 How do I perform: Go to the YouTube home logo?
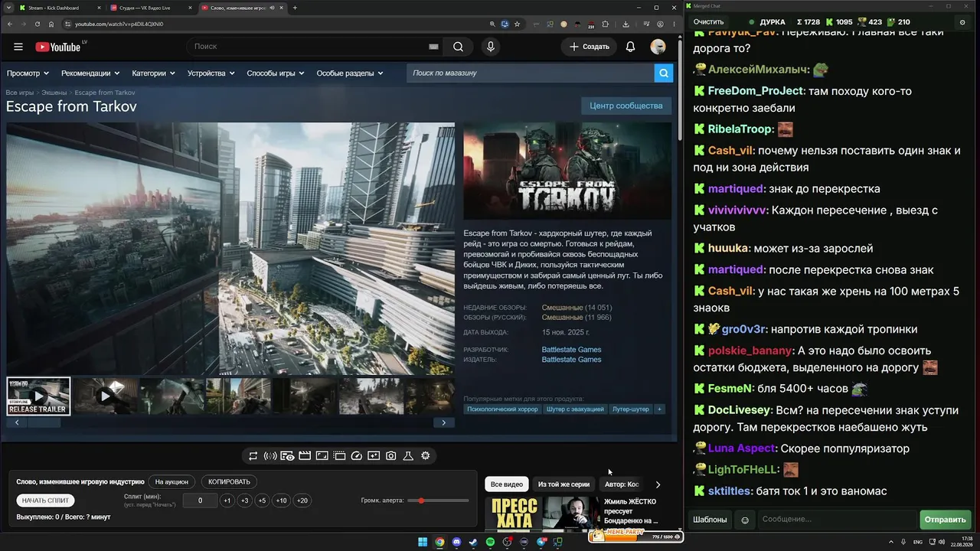[x=57, y=47]
